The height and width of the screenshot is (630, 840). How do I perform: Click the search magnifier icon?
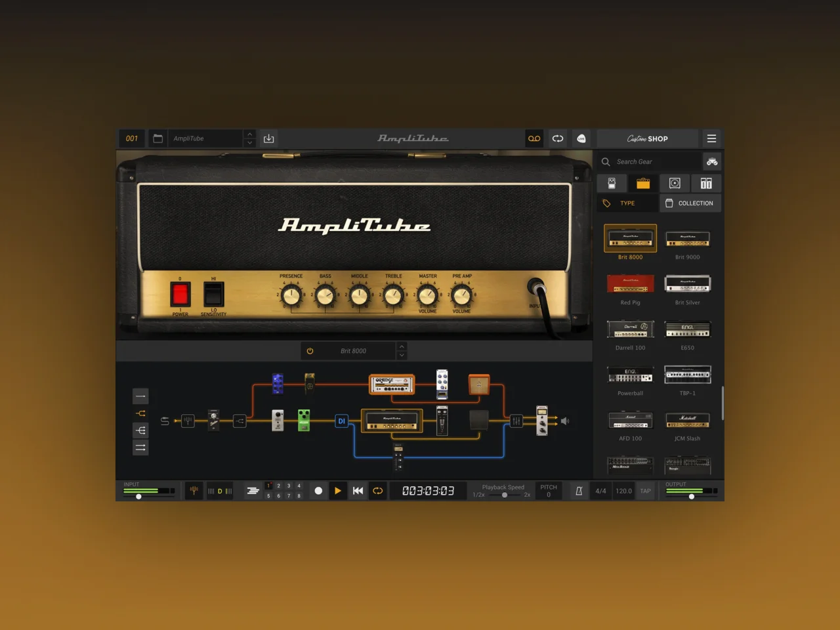point(606,161)
